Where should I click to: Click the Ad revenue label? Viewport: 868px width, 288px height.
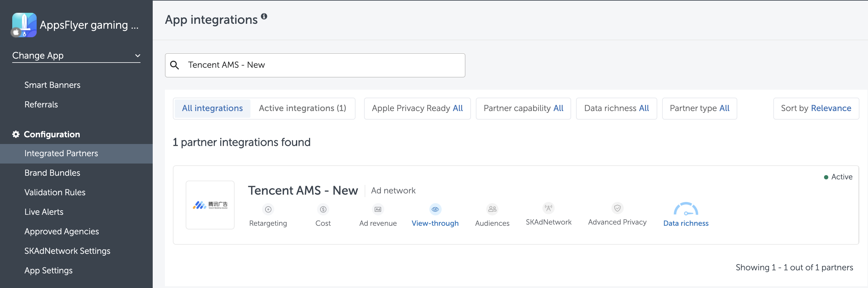tap(378, 223)
